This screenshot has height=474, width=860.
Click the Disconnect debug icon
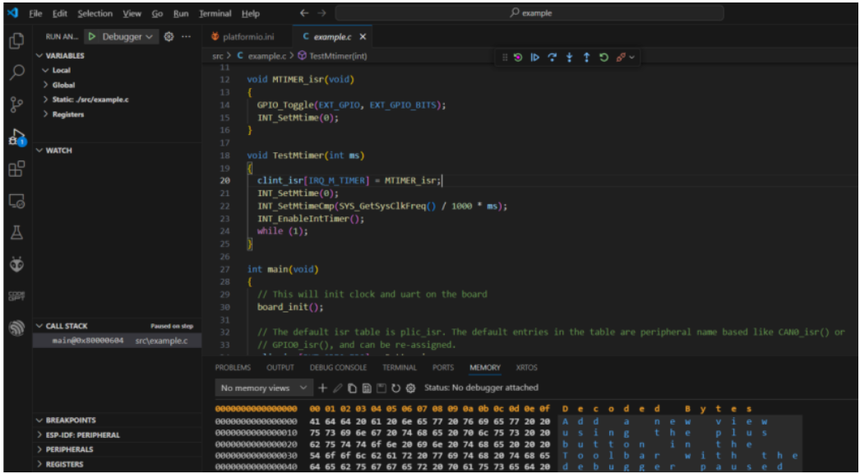click(x=621, y=57)
